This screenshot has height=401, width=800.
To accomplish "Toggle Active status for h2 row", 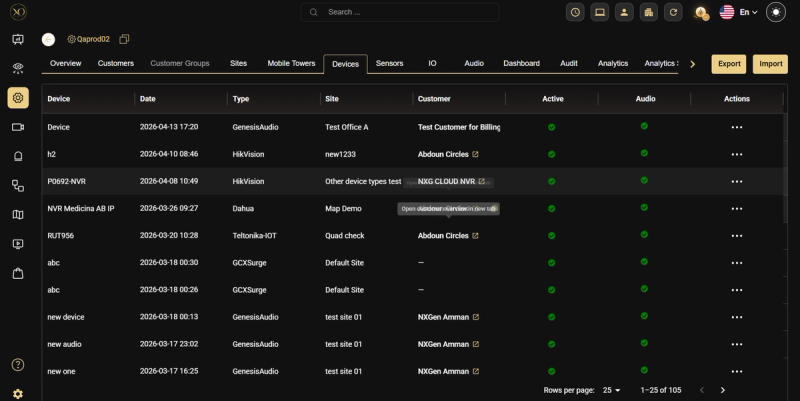I will pos(552,154).
